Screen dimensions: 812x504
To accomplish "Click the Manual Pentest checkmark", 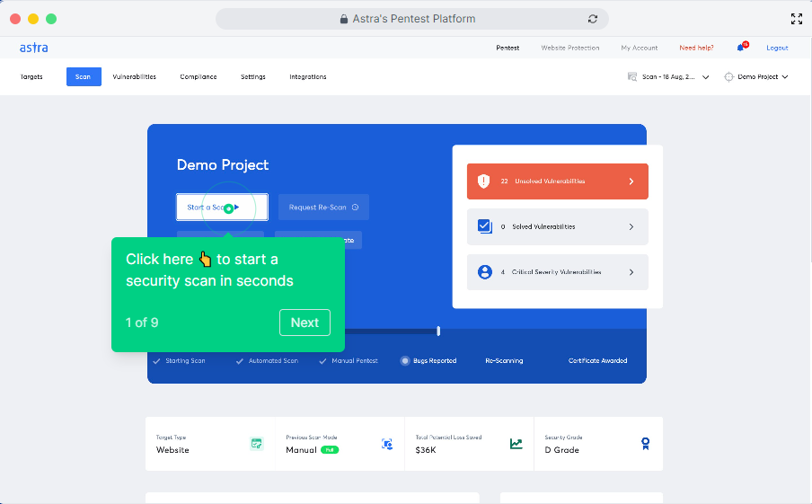I will (322, 361).
